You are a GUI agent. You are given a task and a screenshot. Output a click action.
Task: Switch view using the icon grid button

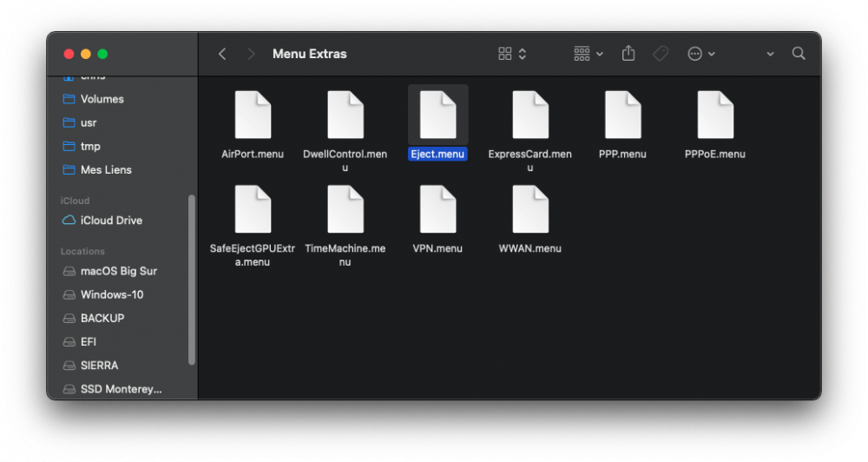[505, 54]
